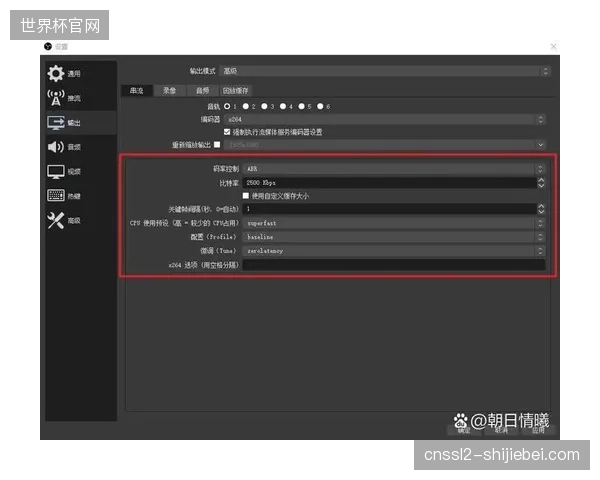Open the 音频 audio speaker icon in sidebar
The width and height of the screenshot is (600, 480).
pos(56,147)
